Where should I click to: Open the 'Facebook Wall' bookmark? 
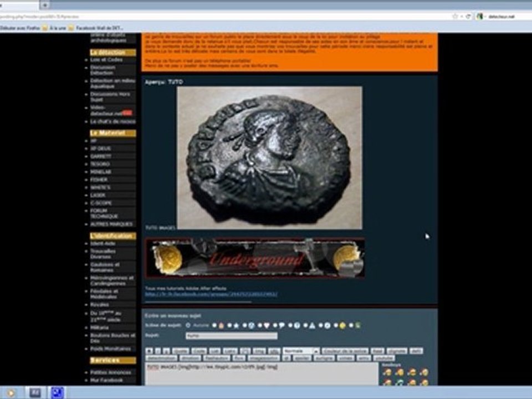(x=96, y=28)
